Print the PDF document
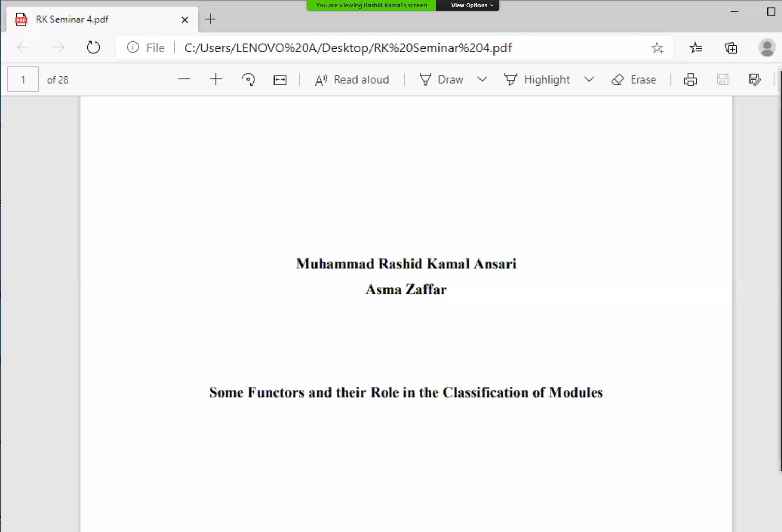Image resolution: width=782 pixels, height=532 pixels. click(x=690, y=79)
